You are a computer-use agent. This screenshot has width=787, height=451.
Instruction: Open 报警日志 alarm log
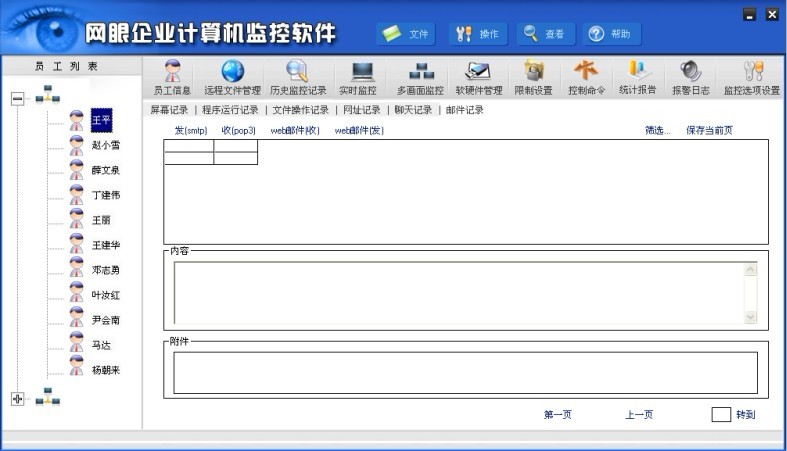coord(690,78)
